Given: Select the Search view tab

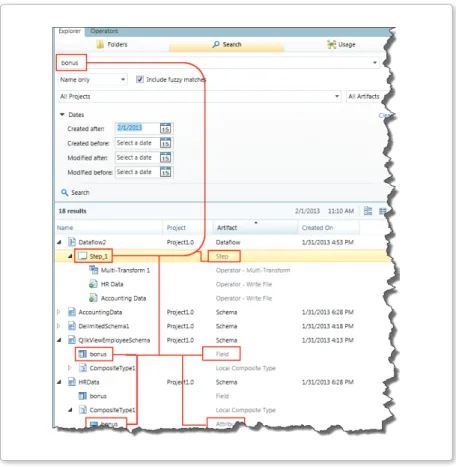Looking at the screenshot, I should point(227,44).
